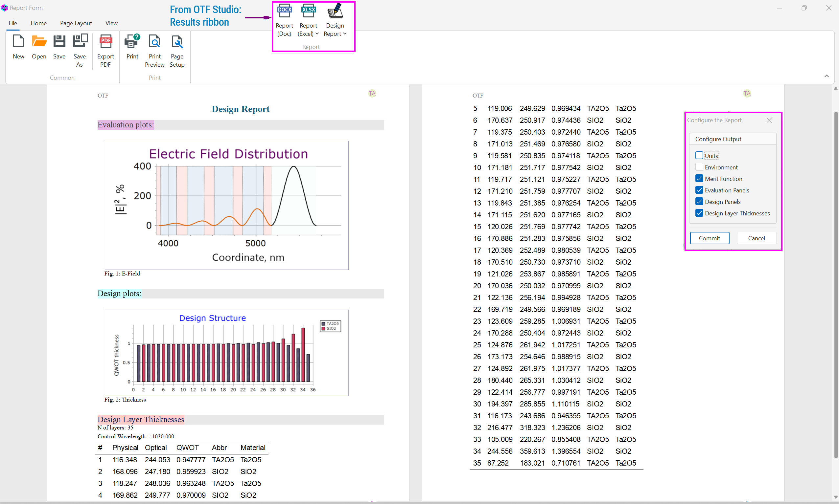This screenshot has width=839, height=504.
Task: Click the Save disk icon
Action: pyautogui.click(x=59, y=42)
